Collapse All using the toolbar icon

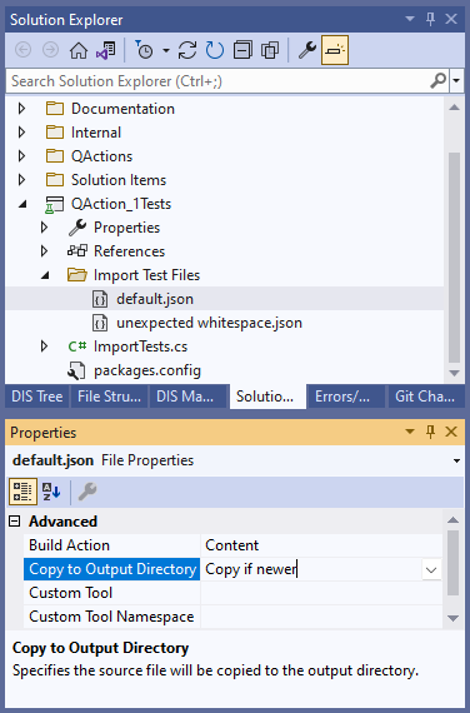coord(243,50)
